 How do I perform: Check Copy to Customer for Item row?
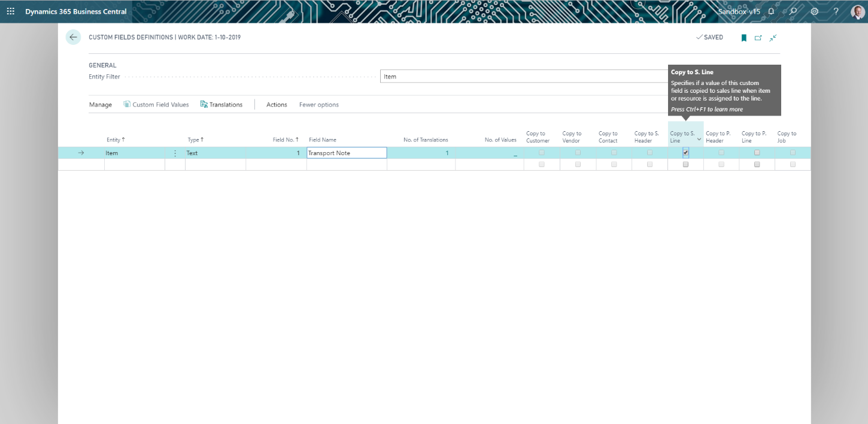(x=542, y=153)
